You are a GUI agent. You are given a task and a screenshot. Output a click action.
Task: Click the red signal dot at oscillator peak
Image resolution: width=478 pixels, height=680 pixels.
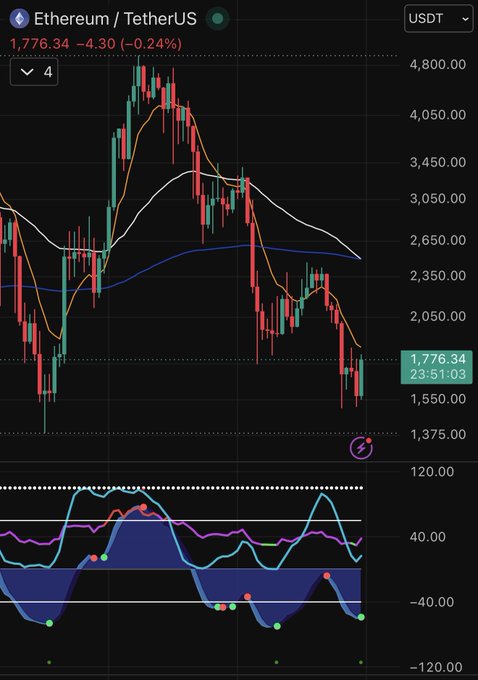tap(144, 507)
